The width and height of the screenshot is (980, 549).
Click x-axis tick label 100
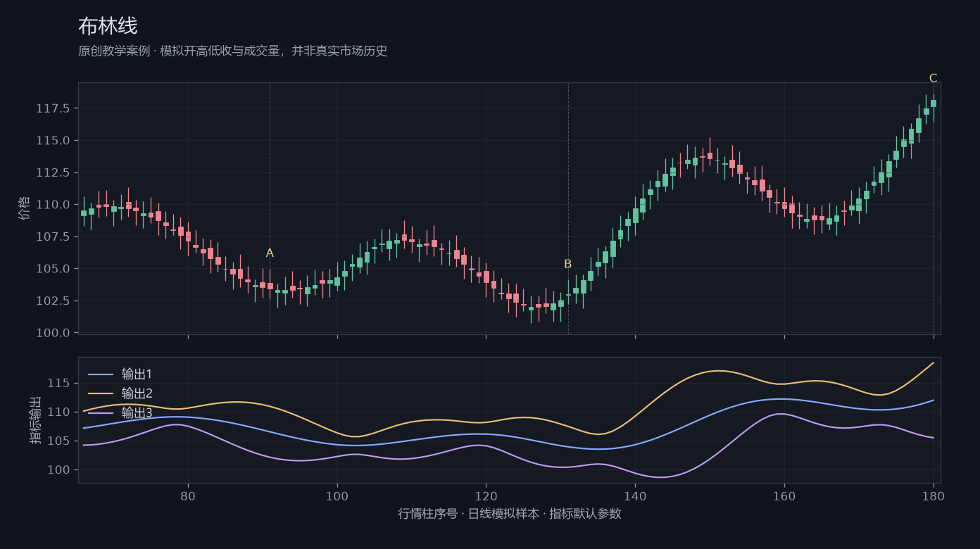coord(337,496)
